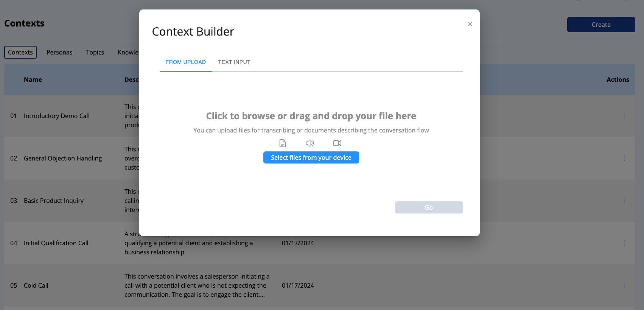The width and height of the screenshot is (644, 310).
Task: Click the document file type icon
Action: 283,143
